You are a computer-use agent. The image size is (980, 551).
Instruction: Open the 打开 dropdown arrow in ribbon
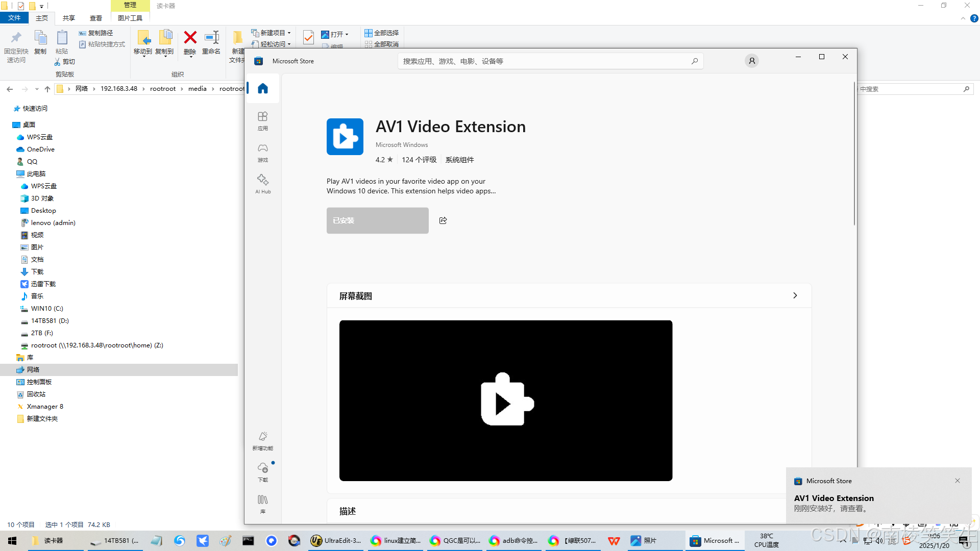point(347,35)
